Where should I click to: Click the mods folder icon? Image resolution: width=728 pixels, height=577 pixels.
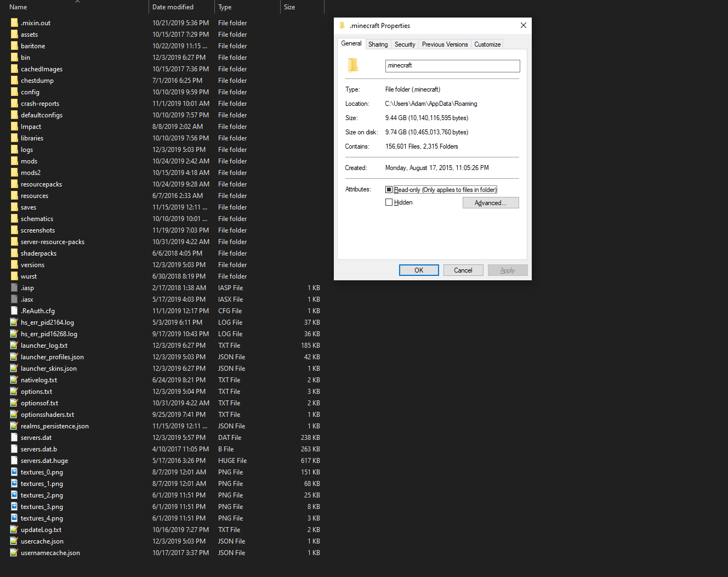(x=14, y=161)
